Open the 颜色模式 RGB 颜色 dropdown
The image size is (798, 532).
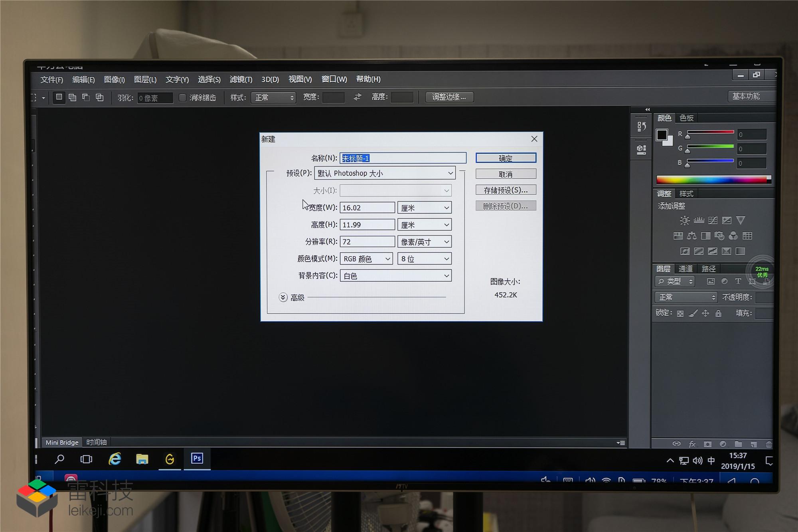[x=366, y=259]
